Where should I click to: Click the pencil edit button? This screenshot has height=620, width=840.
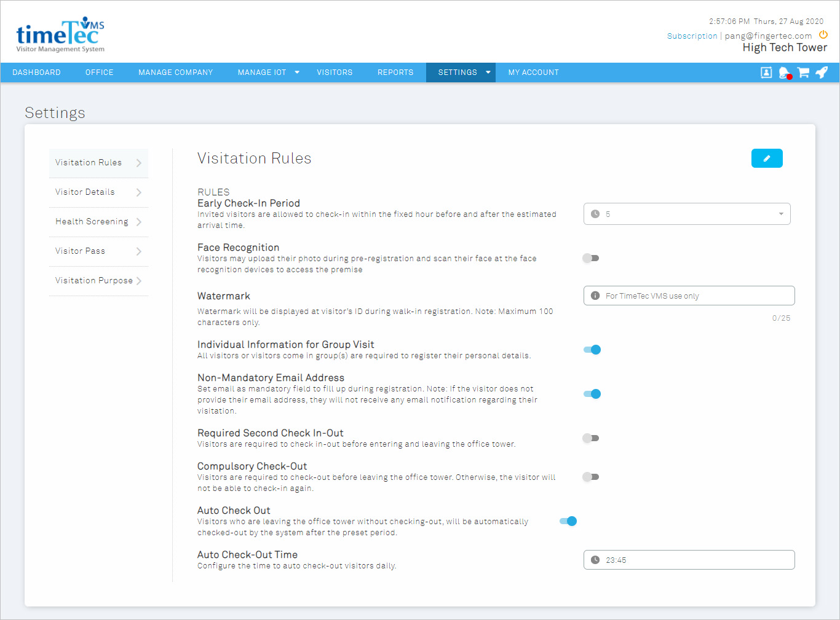pyautogui.click(x=767, y=159)
